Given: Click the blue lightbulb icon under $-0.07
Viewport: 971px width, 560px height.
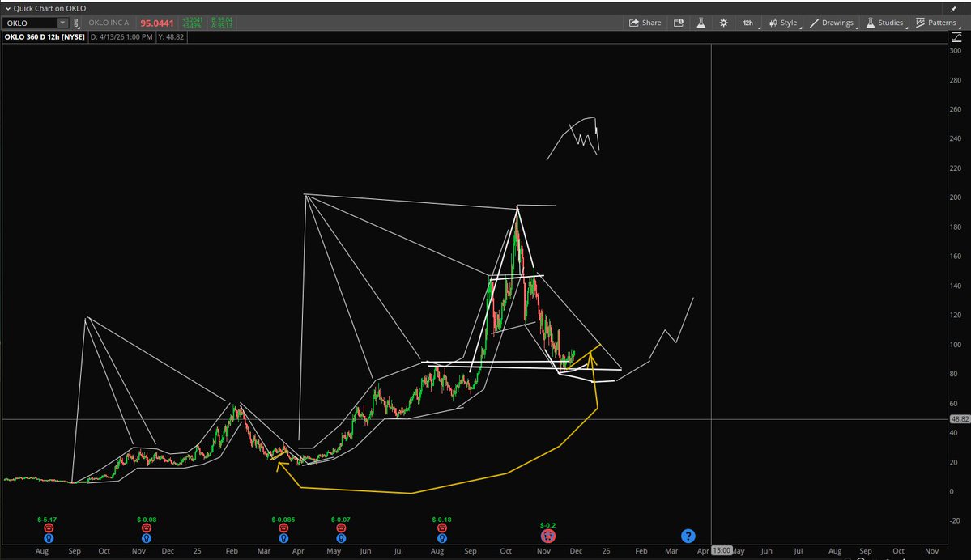Looking at the screenshot, I should click(x=341, y=538).
